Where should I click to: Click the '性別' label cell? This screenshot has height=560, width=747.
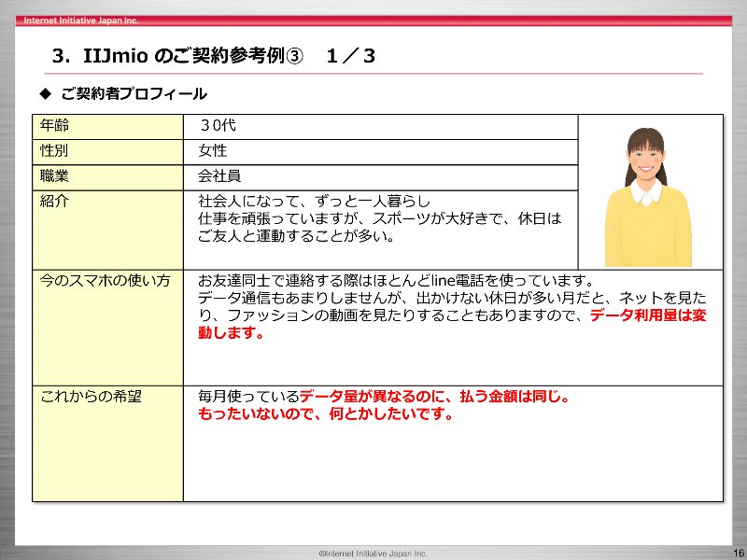[107, 152]
